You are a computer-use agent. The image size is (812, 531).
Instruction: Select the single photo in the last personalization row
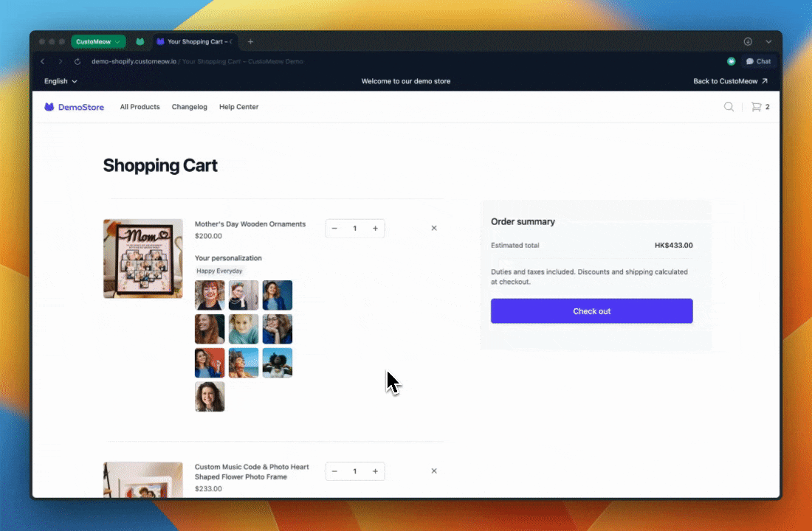coord(210,397)
